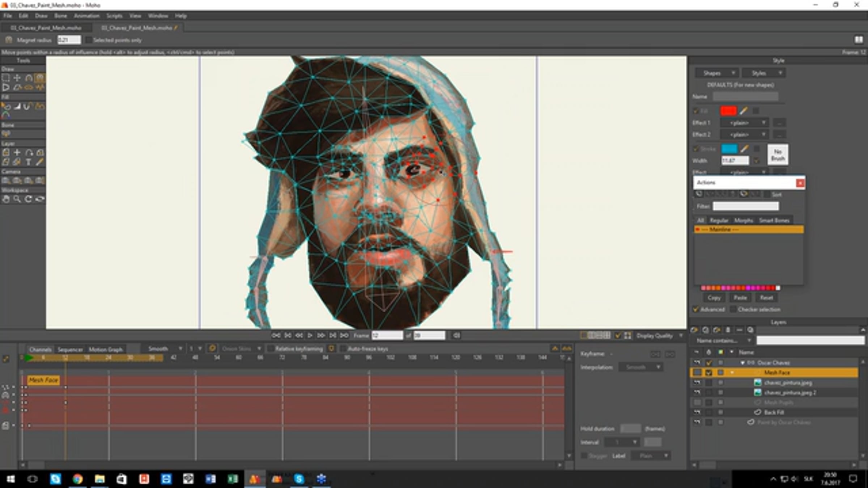868x488 pixels.
Task: Hide the Oscar Chavez group layer
Action: coord(697,363)
